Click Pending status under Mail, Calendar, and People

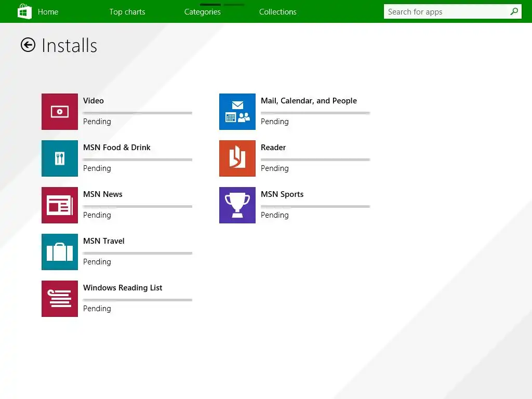[275, 122]
